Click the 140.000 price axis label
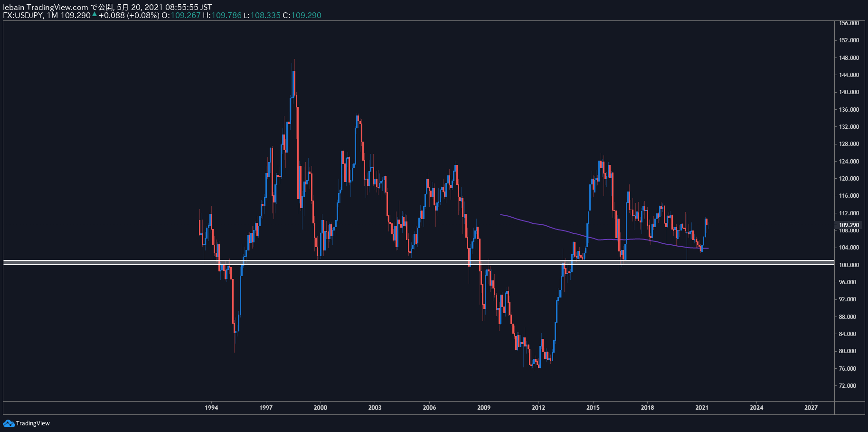This screenshot has height=432, width=868. 849,92
